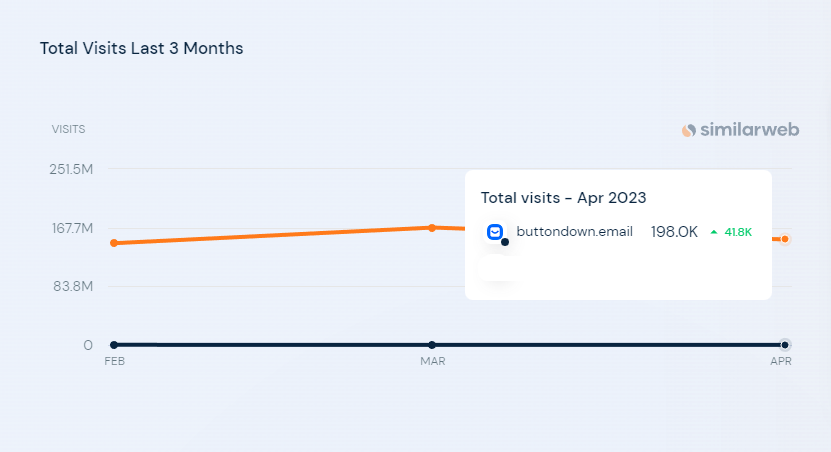
Task: Click the 198.0K visits value
Action: pos(674,232)
